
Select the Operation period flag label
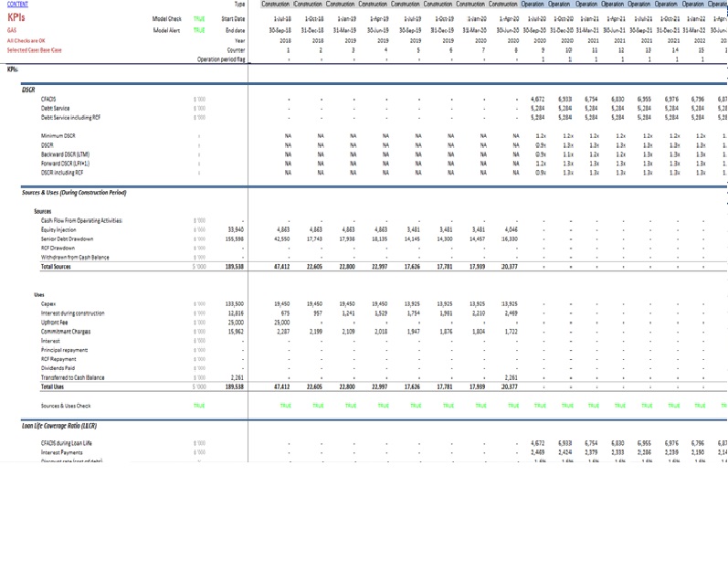click(x=221, y=59)
